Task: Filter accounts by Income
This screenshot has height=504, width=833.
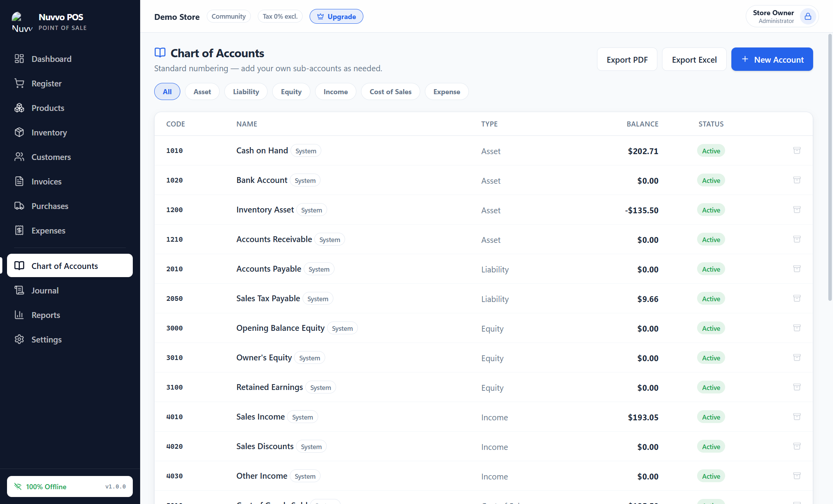Action: point(335,91)
